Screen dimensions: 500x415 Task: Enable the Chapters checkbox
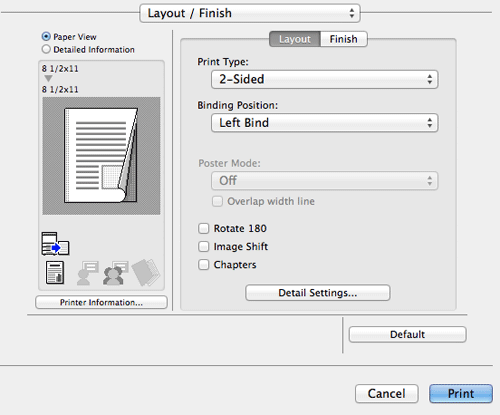tap(203, 265)
